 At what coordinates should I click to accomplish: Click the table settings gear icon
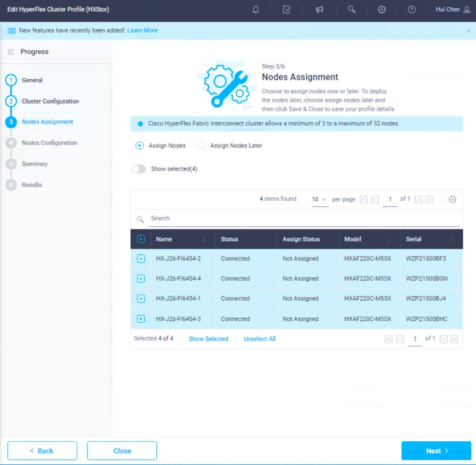click(x=452, y=200)
